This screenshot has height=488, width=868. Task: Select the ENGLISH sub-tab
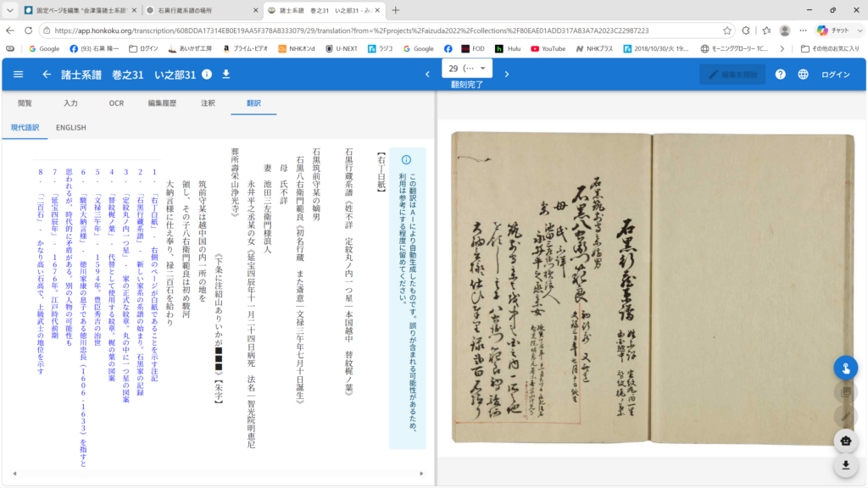(71, 127)
